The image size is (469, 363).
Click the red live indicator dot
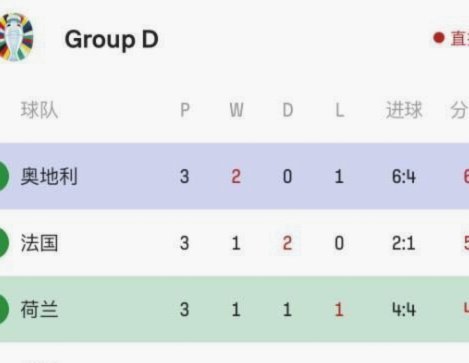click(x=439, y=38)
